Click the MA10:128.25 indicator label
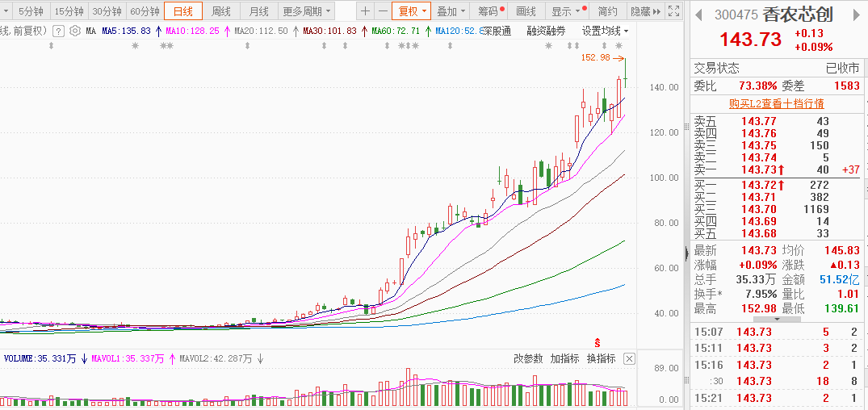868x410 pixels. click(x=193, y=31)
